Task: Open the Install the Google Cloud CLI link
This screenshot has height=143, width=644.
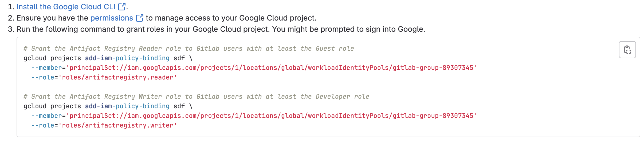Action: pos(66,7)
